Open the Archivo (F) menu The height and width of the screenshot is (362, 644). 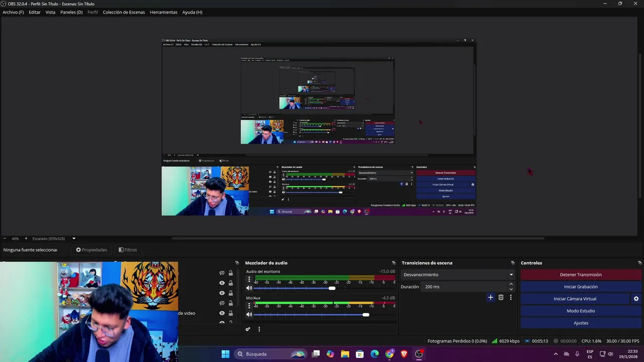13,12
